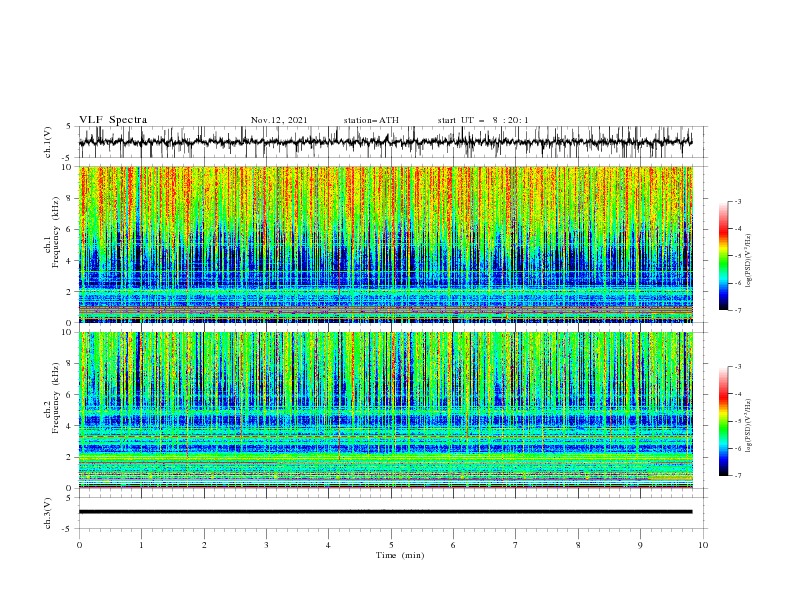Viewport: 792px width, 612px height.
Task: Select the 'start UT = 8 :20: 1' text
Action: 483,120
